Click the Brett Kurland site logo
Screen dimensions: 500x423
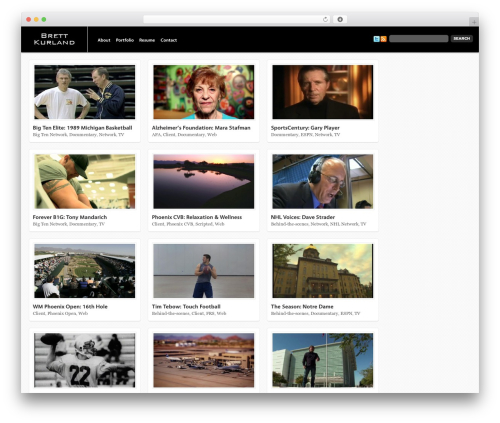(54, 39)
